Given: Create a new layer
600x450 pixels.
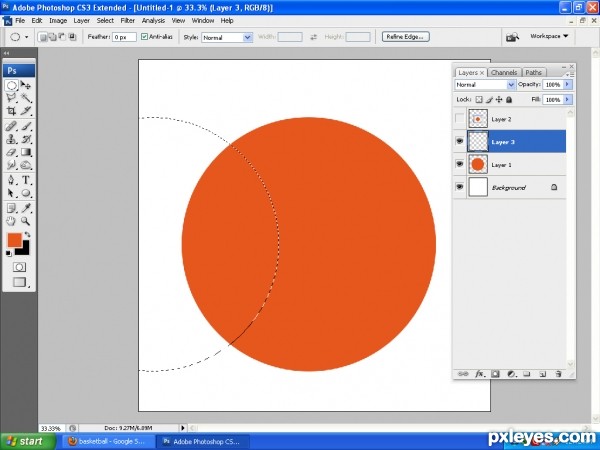Looking at the screenshot, I should (542, 374).
